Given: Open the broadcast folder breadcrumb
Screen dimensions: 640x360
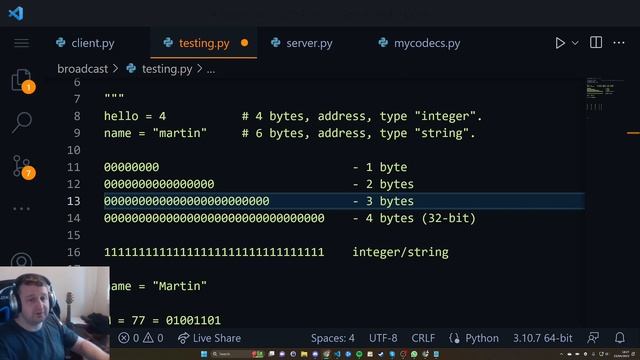Looking at the screenshot, I should click(82, 69).
